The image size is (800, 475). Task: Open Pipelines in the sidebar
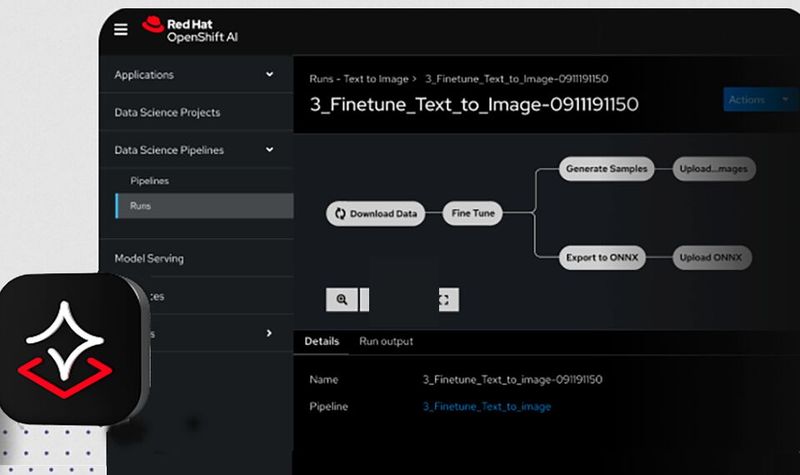(x=149, y=181)
